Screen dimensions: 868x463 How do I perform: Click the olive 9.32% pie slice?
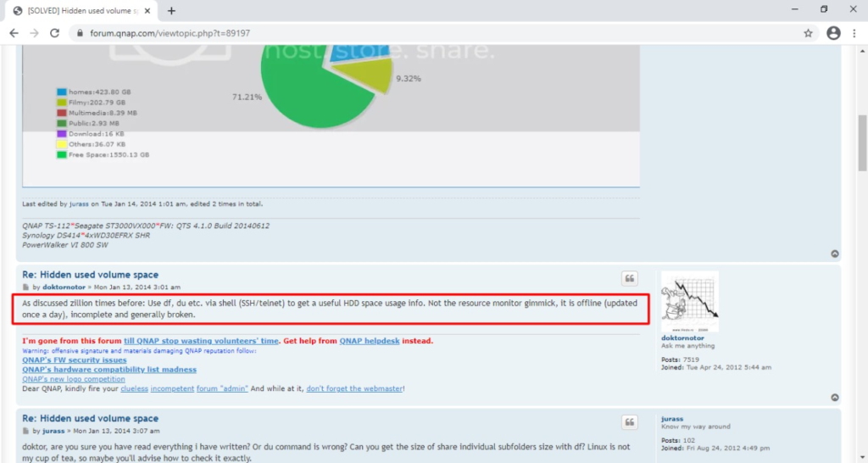pyautogui.click(x=368, y=75)
